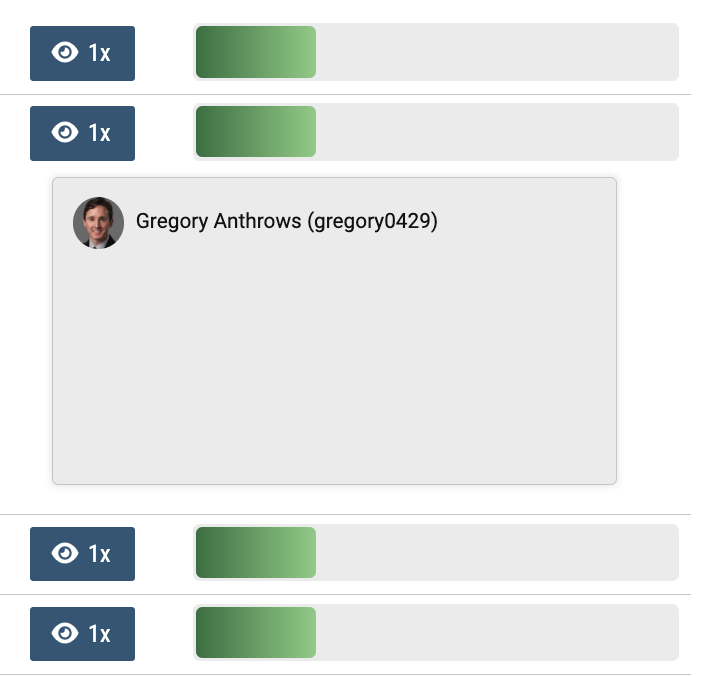
Task: Click the eye icon just below the Gregory card
Action: 65,553
